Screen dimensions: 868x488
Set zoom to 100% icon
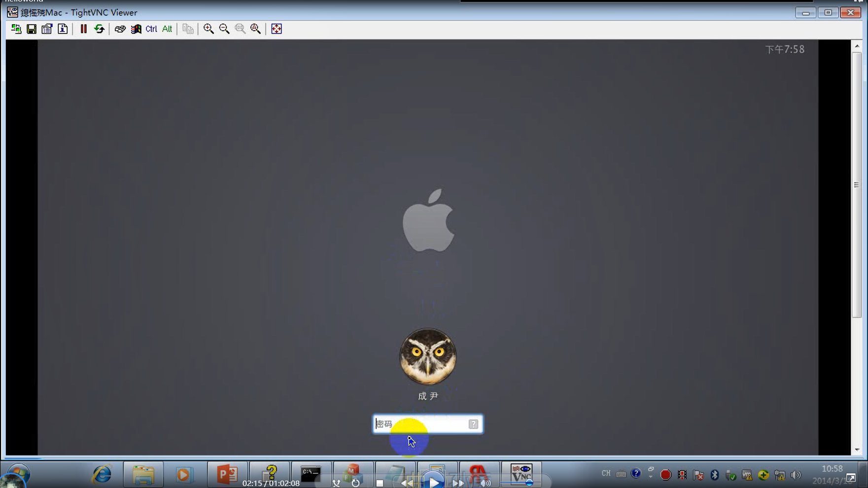coord(240,29)
